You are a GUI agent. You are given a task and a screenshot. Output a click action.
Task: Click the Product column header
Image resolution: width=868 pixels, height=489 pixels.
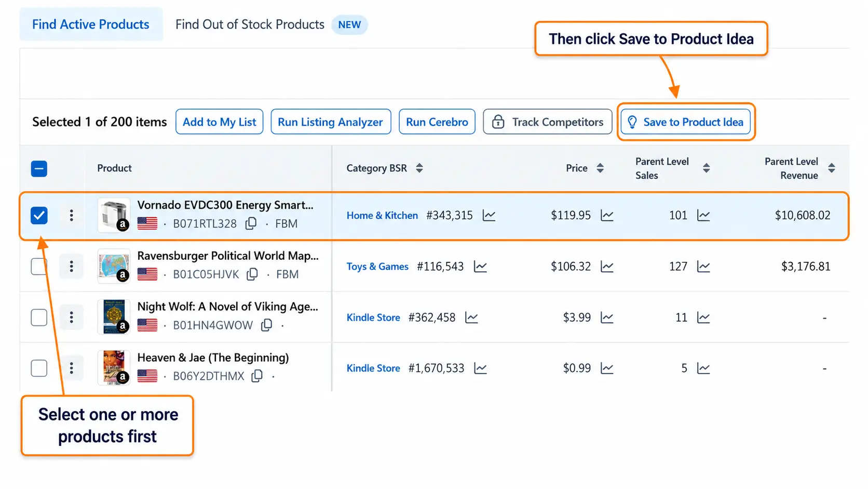(x=114, y=168)
